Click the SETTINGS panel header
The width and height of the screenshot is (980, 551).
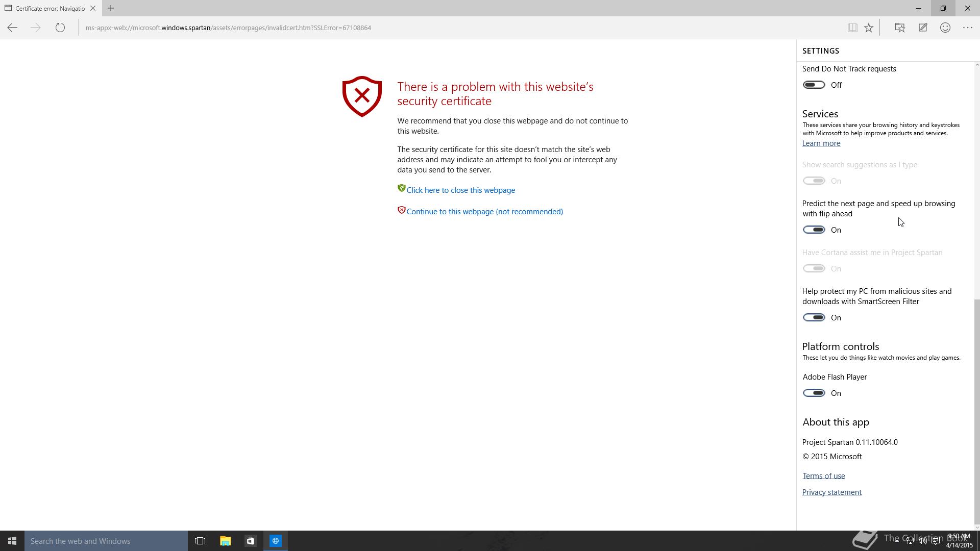tap(821, 51)
